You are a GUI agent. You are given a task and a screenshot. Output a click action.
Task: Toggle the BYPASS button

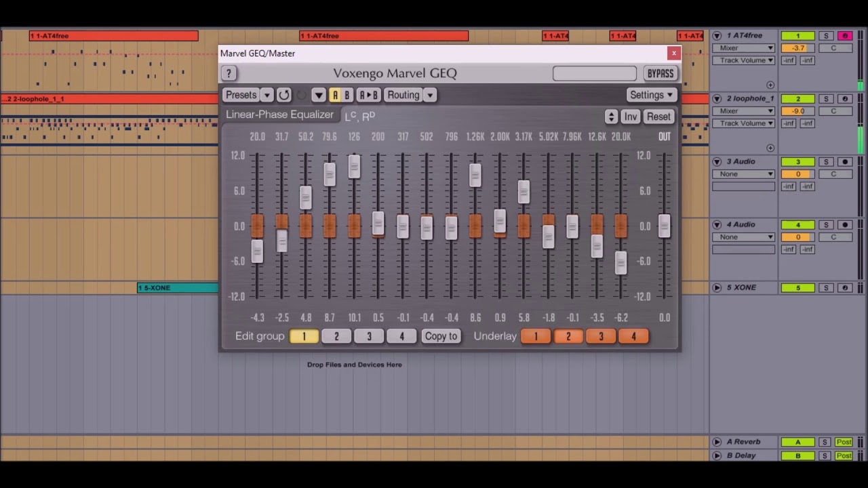[x=660, y=73]
